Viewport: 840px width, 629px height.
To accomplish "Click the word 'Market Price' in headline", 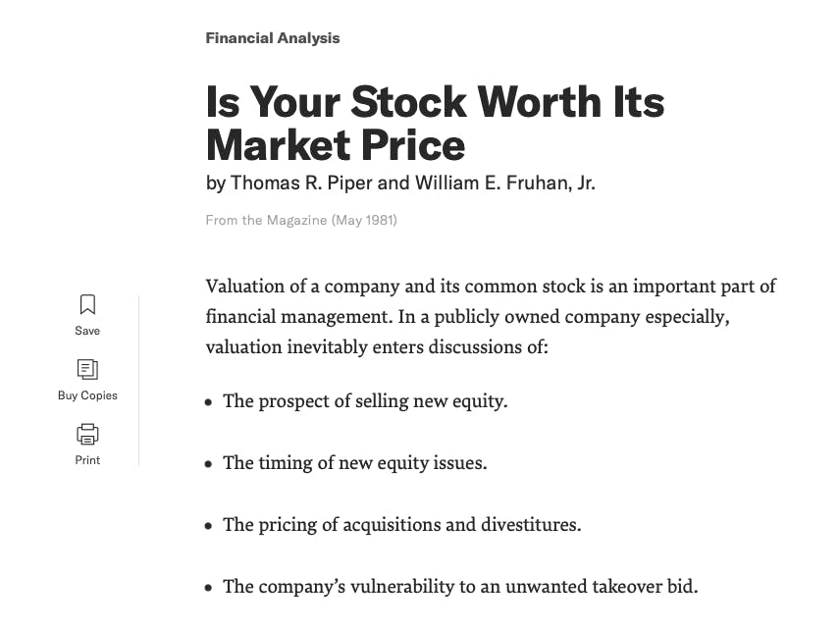I will (336, 146).
